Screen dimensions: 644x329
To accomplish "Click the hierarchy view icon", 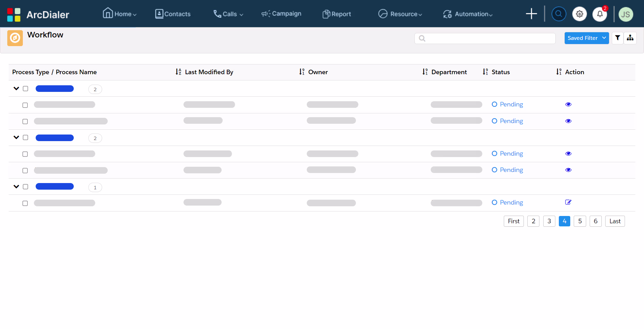I will pyautogui.click(x=630, y=38).
